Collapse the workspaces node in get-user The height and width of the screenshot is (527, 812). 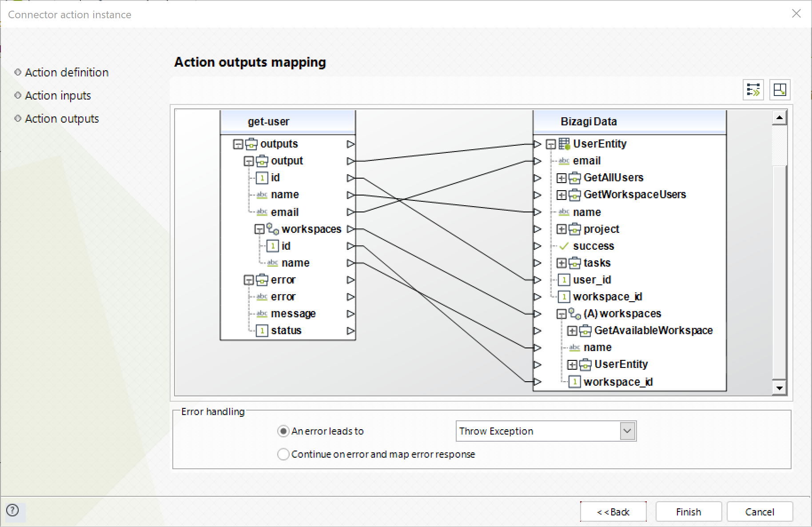(259, 229)
